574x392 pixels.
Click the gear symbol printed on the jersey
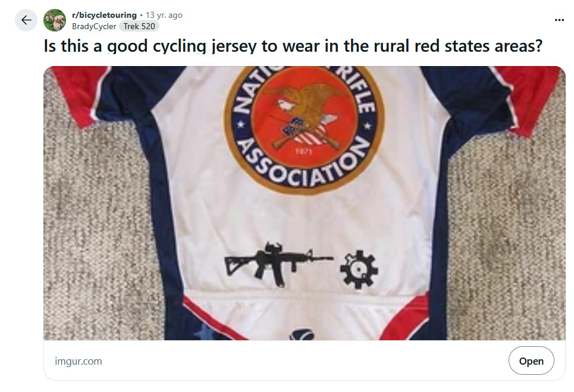(x=359, y=269)
